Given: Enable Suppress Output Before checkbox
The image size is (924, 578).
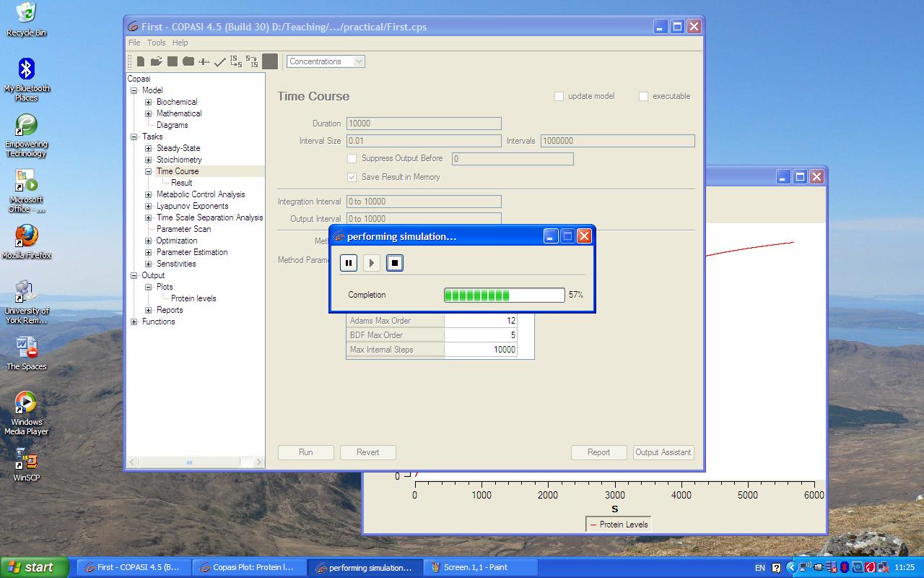Looking at the screenshot, I should 352,158.
